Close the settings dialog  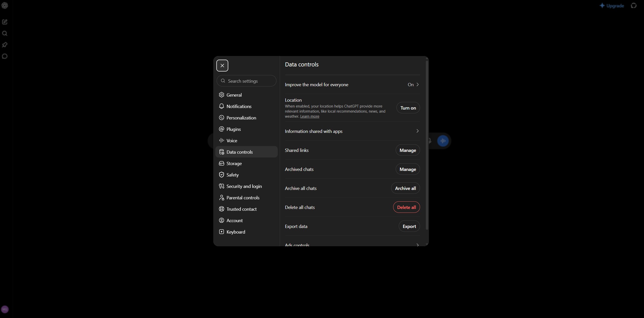[x=222, y=66]
